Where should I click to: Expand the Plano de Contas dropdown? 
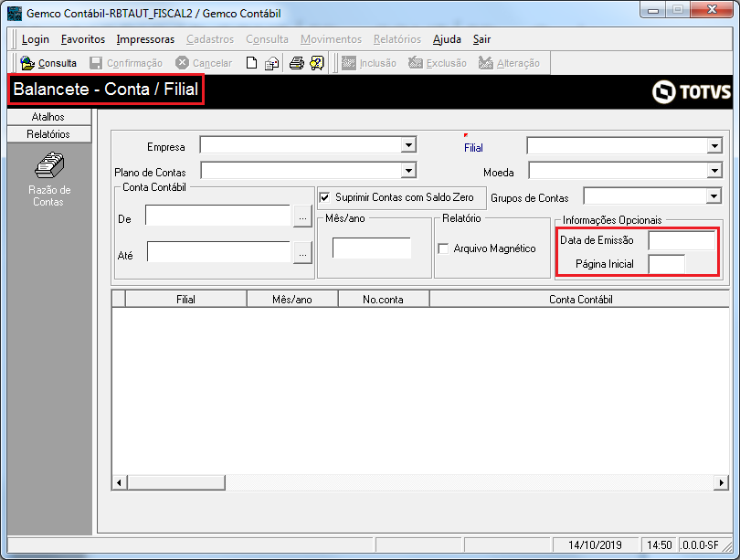408,170
